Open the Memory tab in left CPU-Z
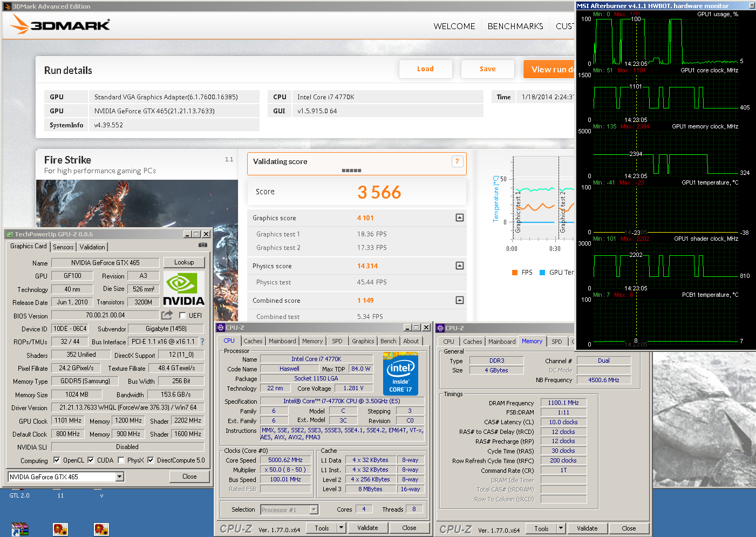Viewport: 756px width, 537px height. [312, 341]
